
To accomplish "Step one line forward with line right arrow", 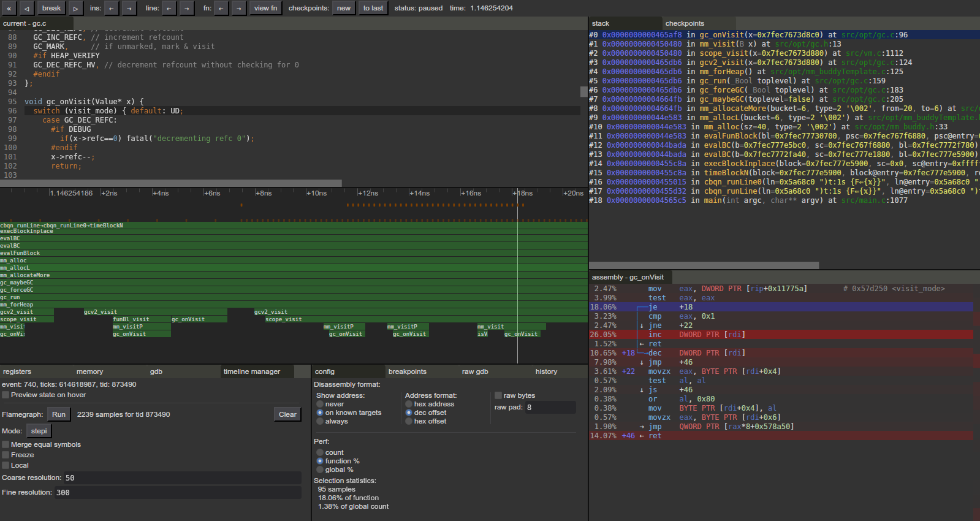I will (x=186, y=8).
